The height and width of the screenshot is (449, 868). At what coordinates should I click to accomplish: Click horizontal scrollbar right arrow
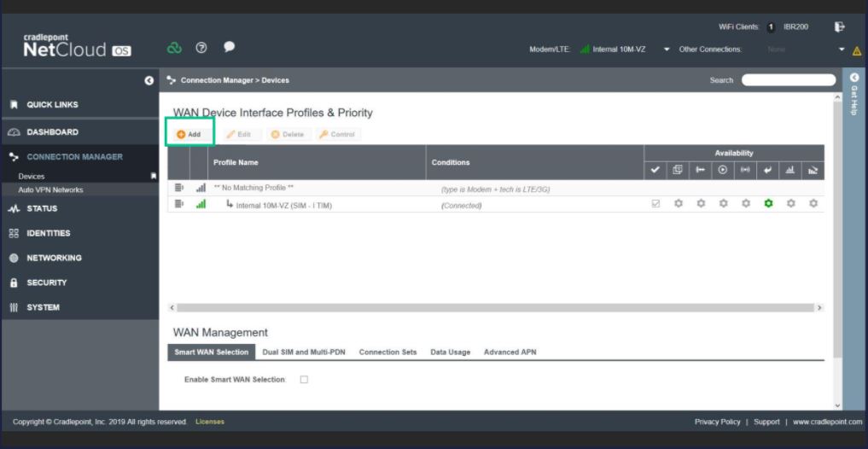click(820, 307)
